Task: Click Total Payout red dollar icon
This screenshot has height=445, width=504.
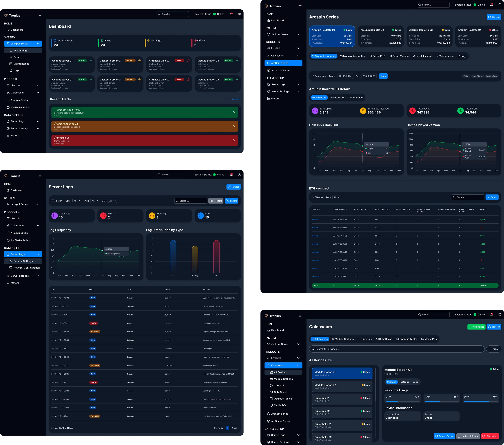Action: point(412,111)
